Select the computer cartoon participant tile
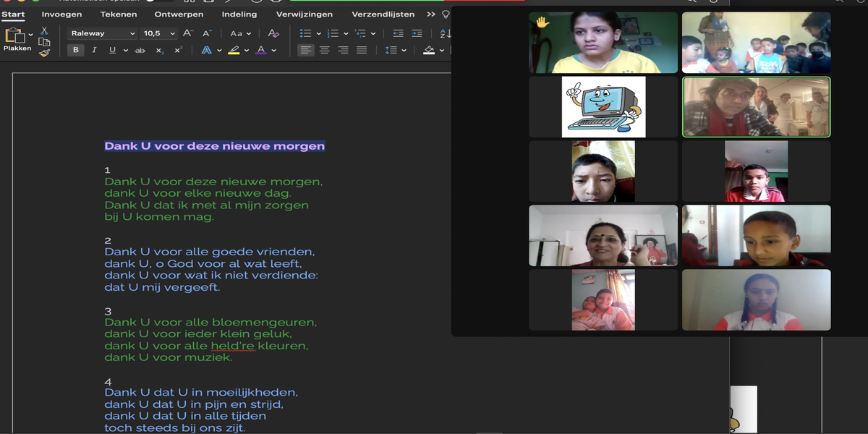The width and height of the screenshot is (868, 434). click(603, 107)
